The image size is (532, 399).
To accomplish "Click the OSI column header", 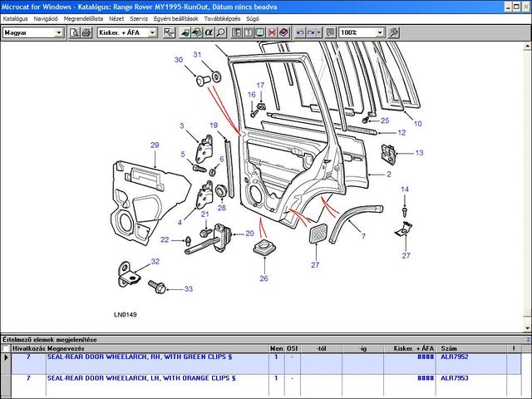I will pos(292,348).
